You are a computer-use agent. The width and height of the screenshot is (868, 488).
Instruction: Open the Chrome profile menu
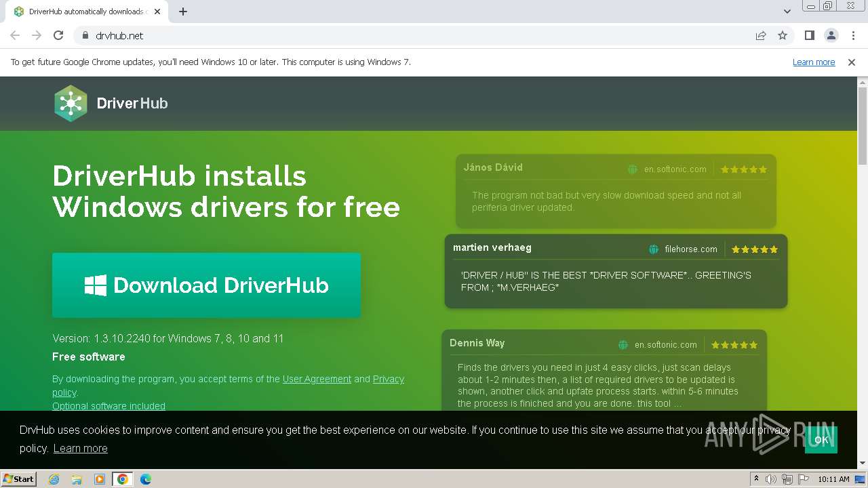(x=831, y=36)
